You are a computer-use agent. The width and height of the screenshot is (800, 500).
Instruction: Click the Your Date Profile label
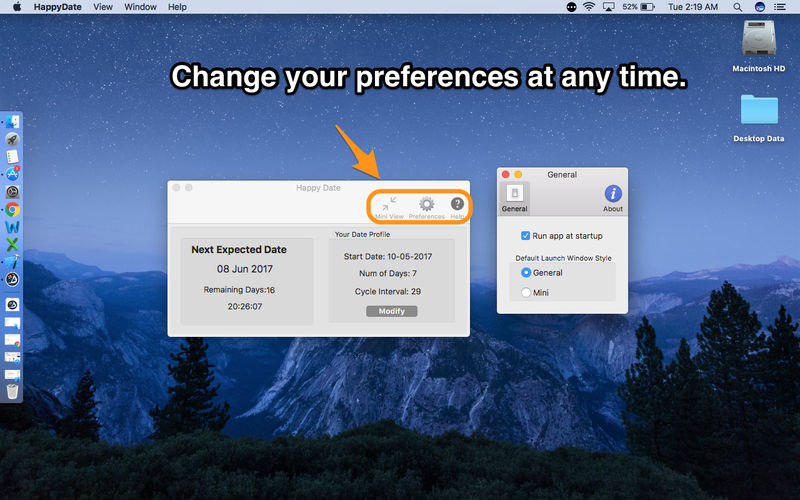point(362,234)
